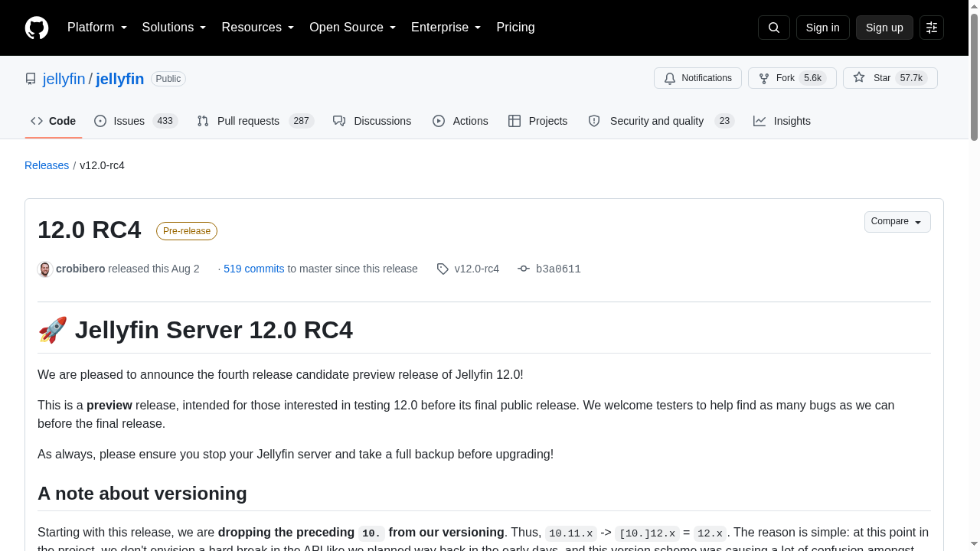The height and width of the screenshot is (551, 980).
Task: Open the jellyfin owner link
Action: pyautogui.click(x=64, y=79)
